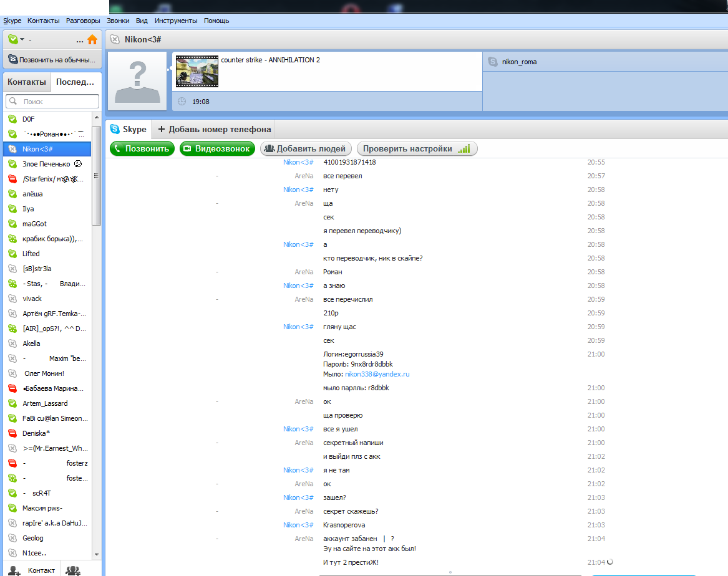This screenshot has width=728, height=576.
Task: Click the status icon for [AIR]_opS
Action: [x=12, y=329]
